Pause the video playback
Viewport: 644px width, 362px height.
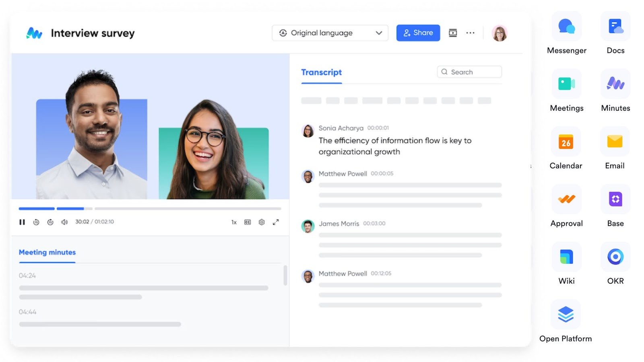(x=22, y=222)
